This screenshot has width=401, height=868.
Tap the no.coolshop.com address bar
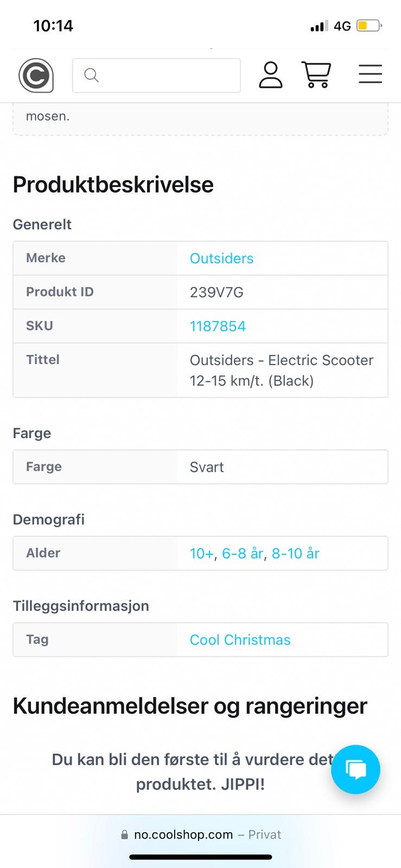(x=201, y=835)
